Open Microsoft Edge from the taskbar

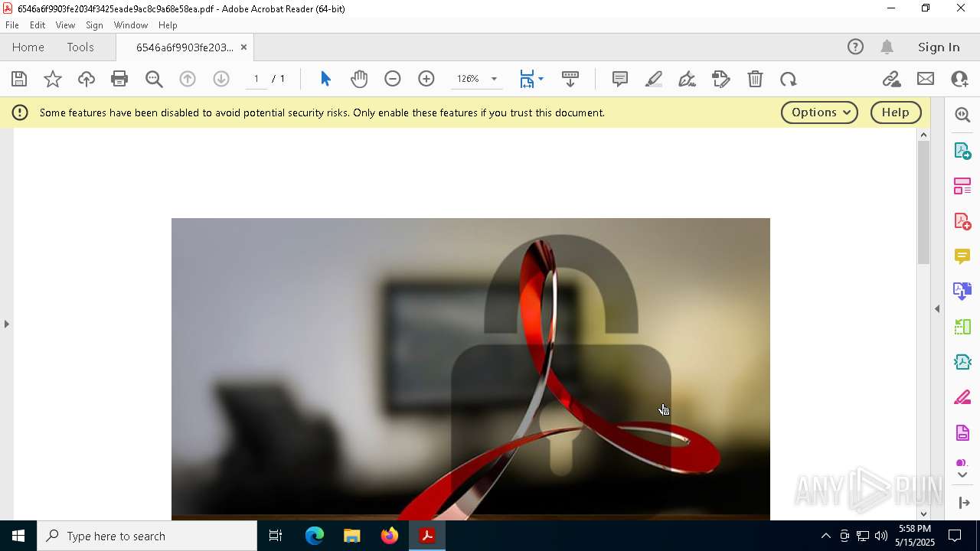tap(315, 536)
